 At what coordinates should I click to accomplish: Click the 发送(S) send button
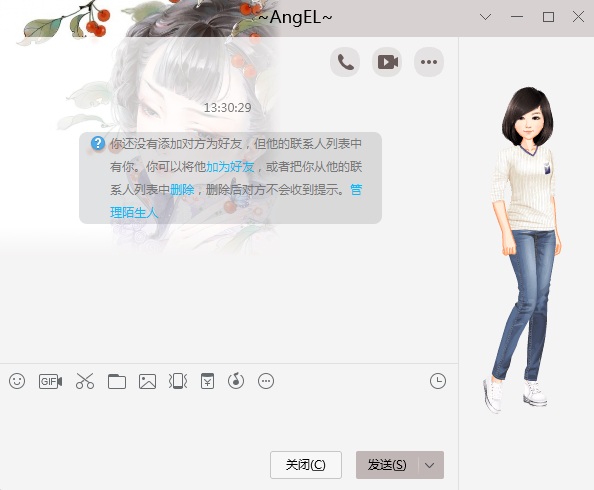click(x=387, y=465)
